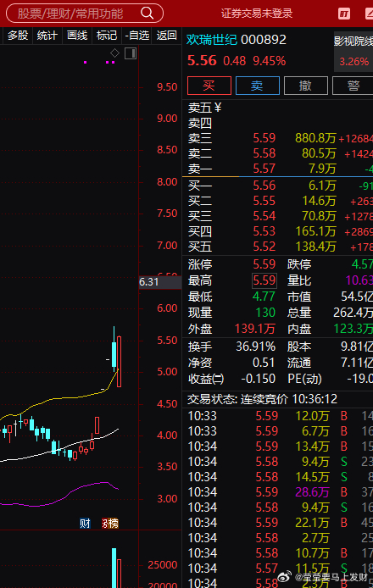Viewport: 373px width, 588px height.
Task: Click the 卖五 row label
Action: pyautogui.click(x=199, y=108)
